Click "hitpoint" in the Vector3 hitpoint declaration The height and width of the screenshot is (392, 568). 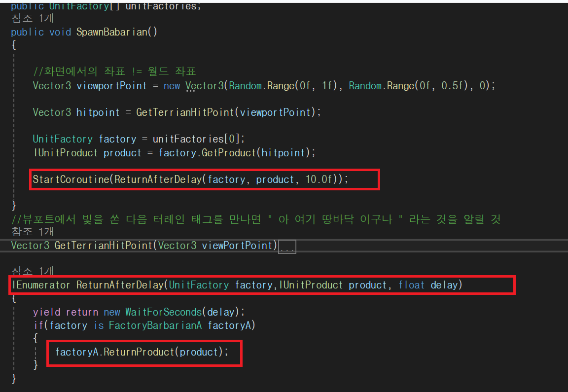click(x=98, y=112)
